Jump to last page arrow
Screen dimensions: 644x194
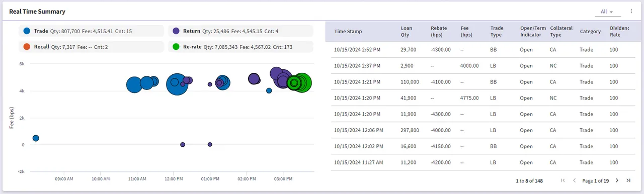pyautogui.click(x=628, y=180)
